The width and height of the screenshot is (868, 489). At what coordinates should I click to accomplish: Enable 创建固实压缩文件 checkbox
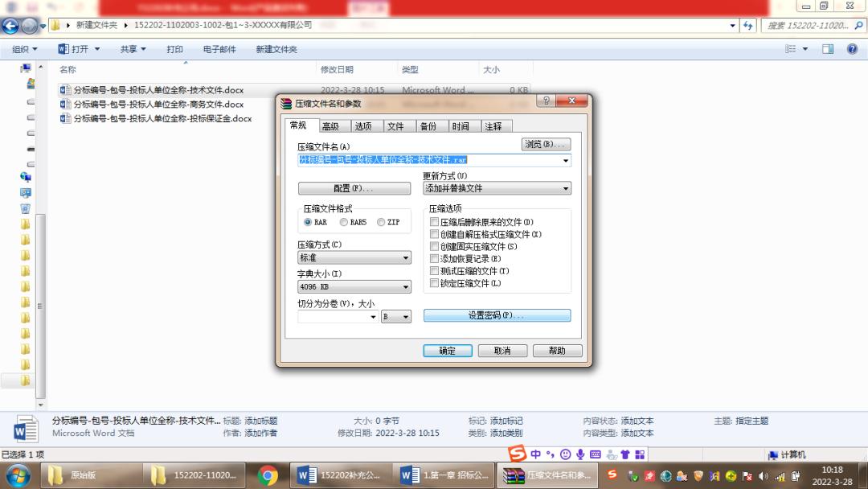pos(435,246)
